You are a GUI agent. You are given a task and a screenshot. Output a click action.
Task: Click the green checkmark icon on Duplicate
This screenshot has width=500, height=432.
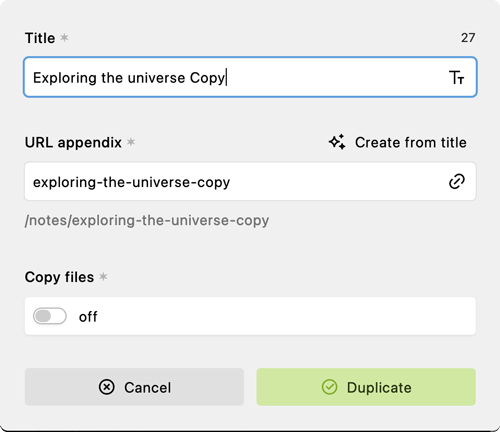click(330, 387)
